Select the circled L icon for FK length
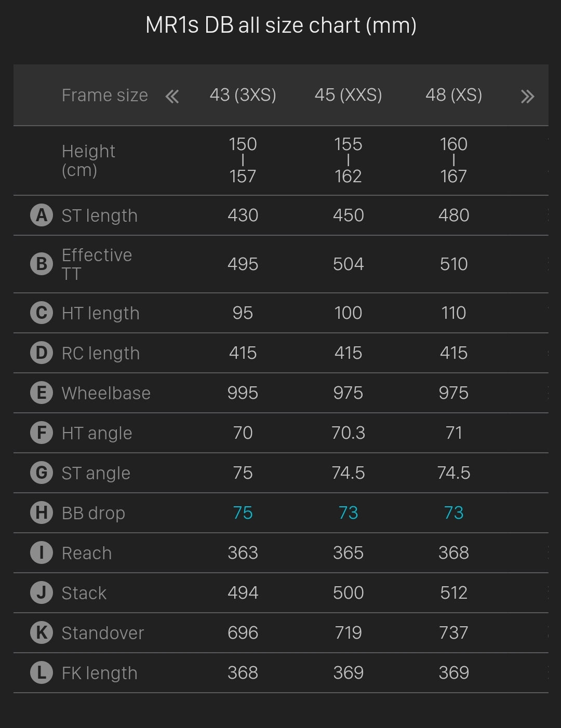The image size is (561, 728). point(42,672)
